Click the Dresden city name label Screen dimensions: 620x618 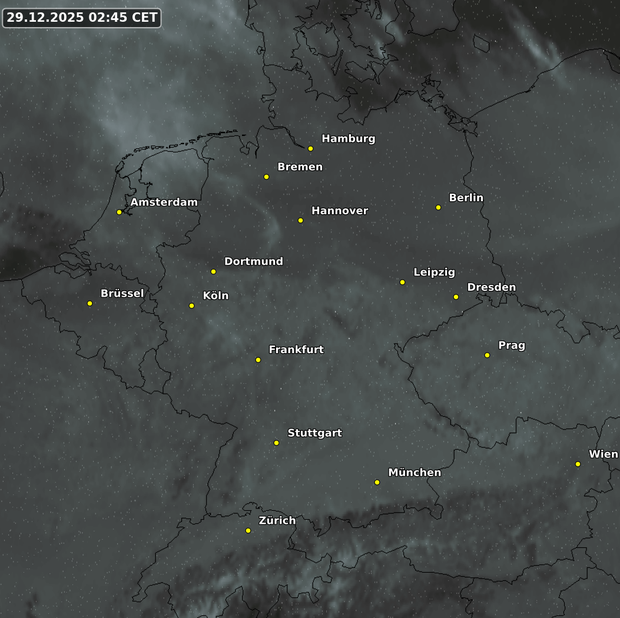coord(491,288)
